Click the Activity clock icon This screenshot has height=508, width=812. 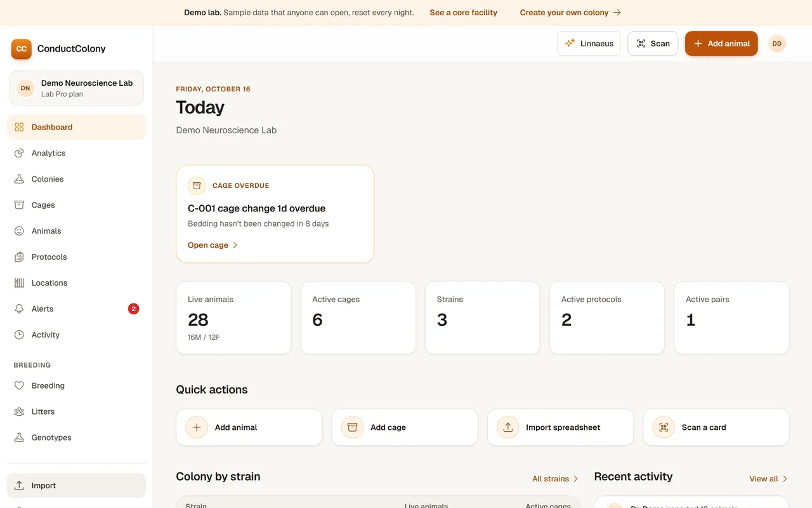click(x=19, y=335)
